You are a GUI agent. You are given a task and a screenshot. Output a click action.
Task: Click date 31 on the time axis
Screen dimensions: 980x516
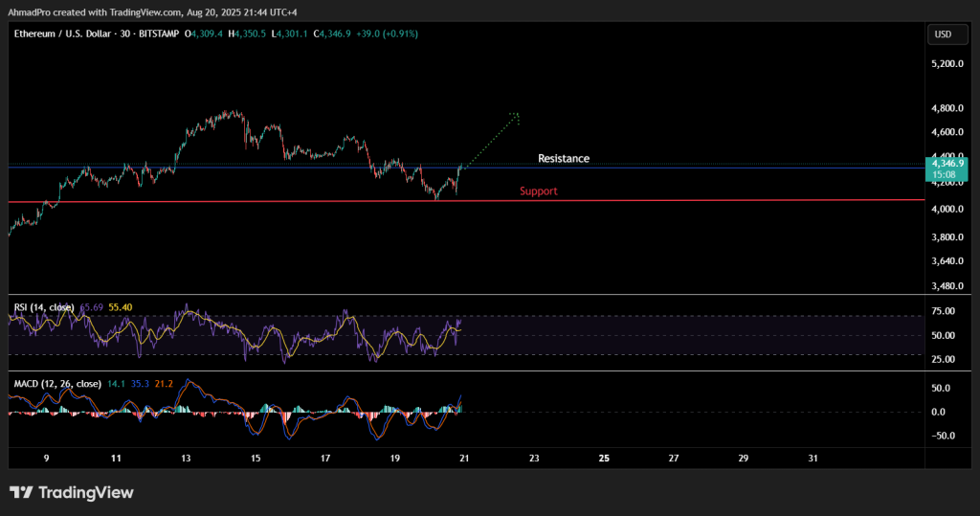click(x=813, y=459)
